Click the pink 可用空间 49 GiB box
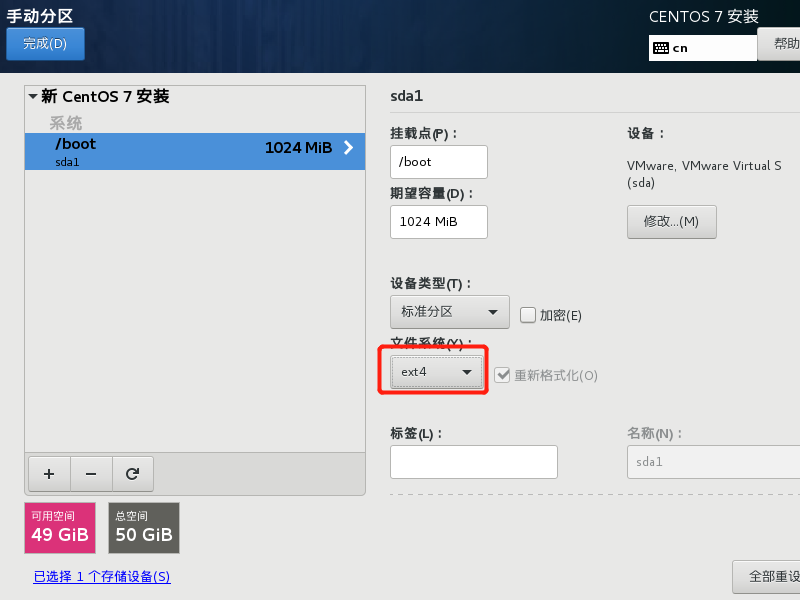This screenshot has height=600, width=800. tap(60, 528)
